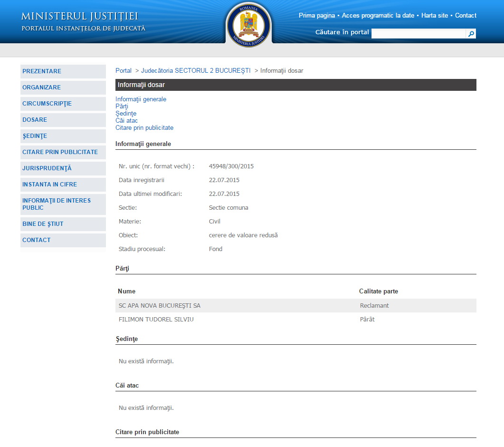
Task: Click the Ministerul Justiției emblem logo
Action: click(248, 25)
